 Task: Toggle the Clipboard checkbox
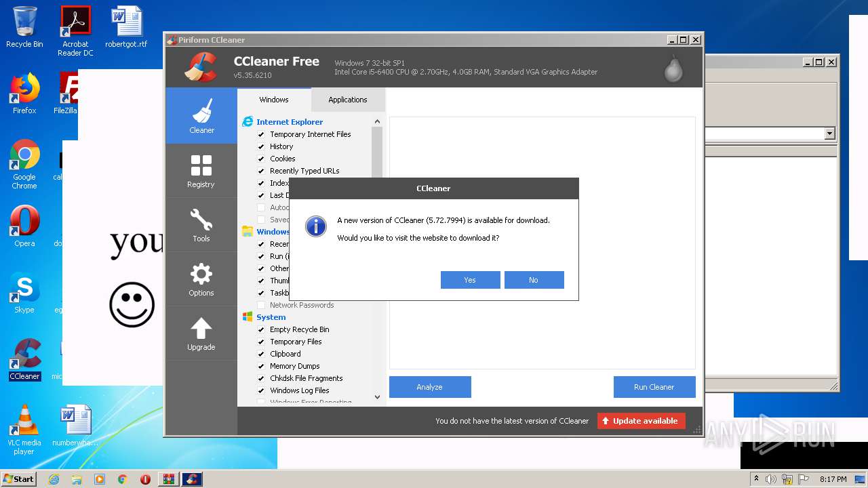pyautogui.click(x=261, y=354)
